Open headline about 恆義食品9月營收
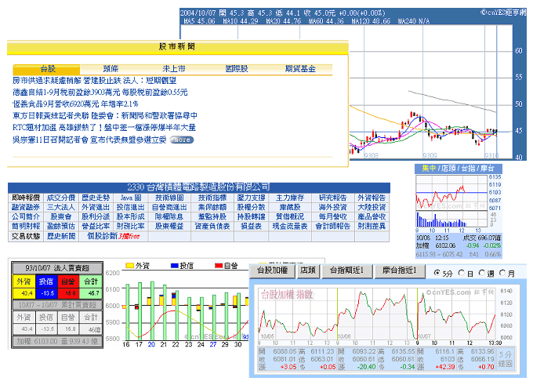The width and height of the screenshot is (533, 392). tap(75, 104)
